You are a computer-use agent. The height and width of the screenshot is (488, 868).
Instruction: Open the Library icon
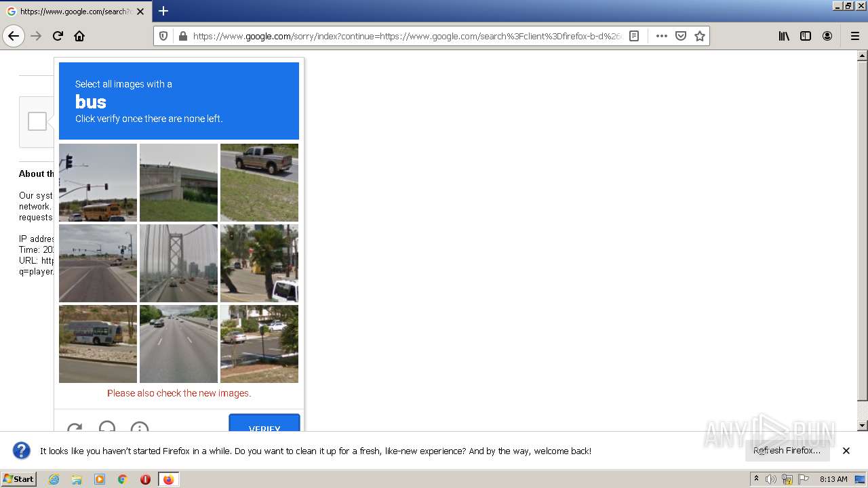pyautogui.click(x=784, y=36)
